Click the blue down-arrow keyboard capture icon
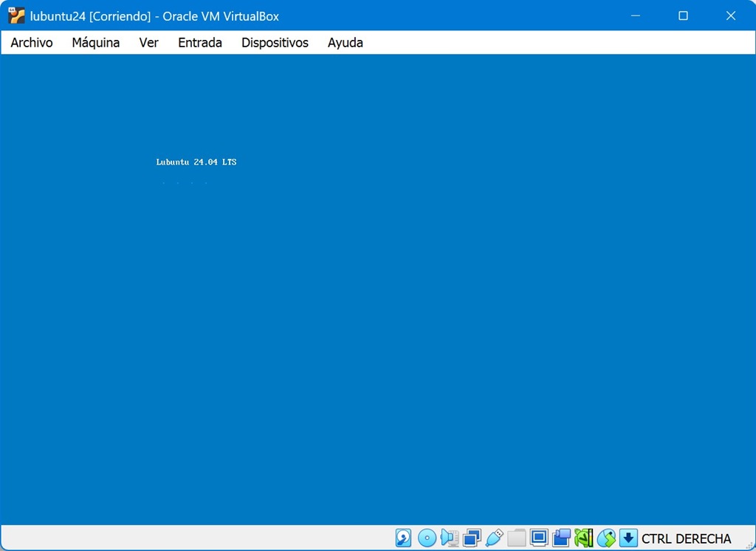 click(628, 538)
